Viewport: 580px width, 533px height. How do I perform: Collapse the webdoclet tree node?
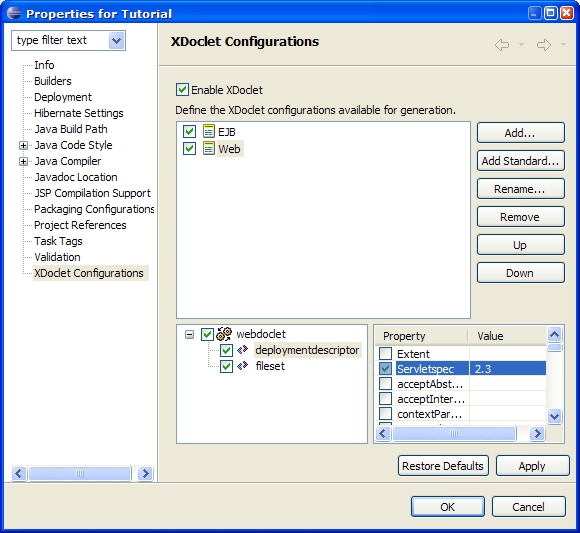[189, 334]
